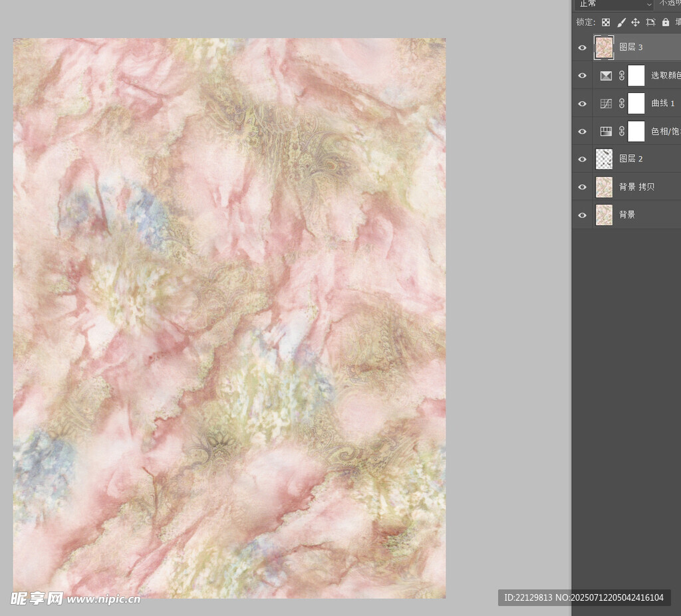Click the 背景 拷贝 layer thumbnail
Image resolution: width=681 pixels, height=616 pixels.
604,187
